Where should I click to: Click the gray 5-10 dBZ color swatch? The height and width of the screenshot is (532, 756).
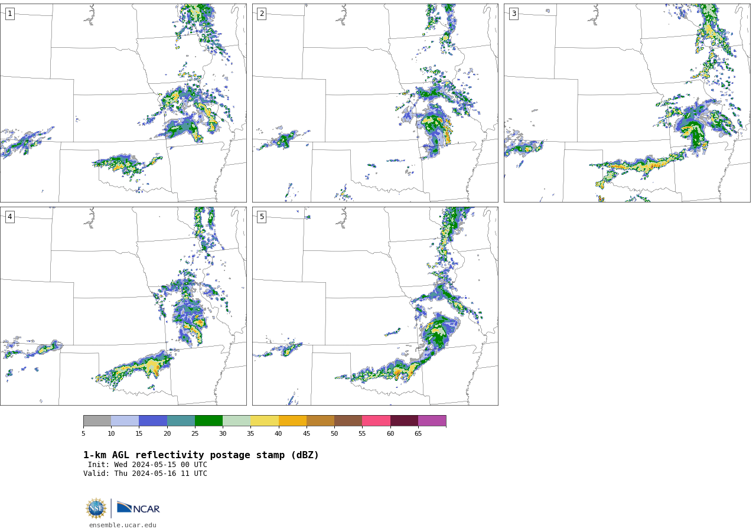pyautogui.click(x=97, y=420)
